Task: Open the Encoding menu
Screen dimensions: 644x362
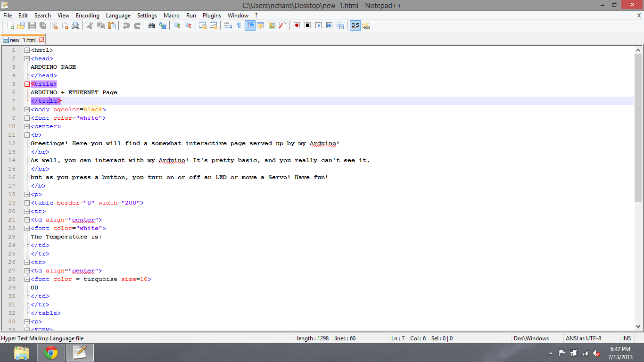Action: coord(88,15)
